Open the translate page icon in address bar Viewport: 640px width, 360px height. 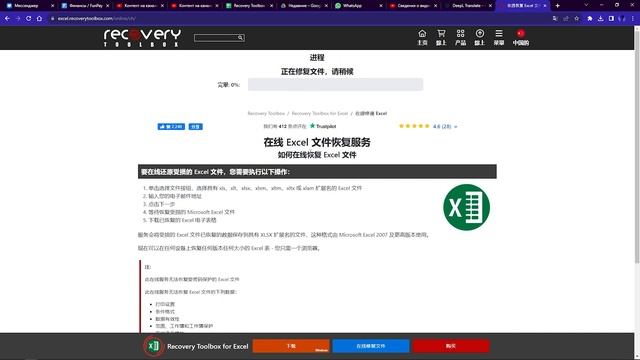(555, 18)
